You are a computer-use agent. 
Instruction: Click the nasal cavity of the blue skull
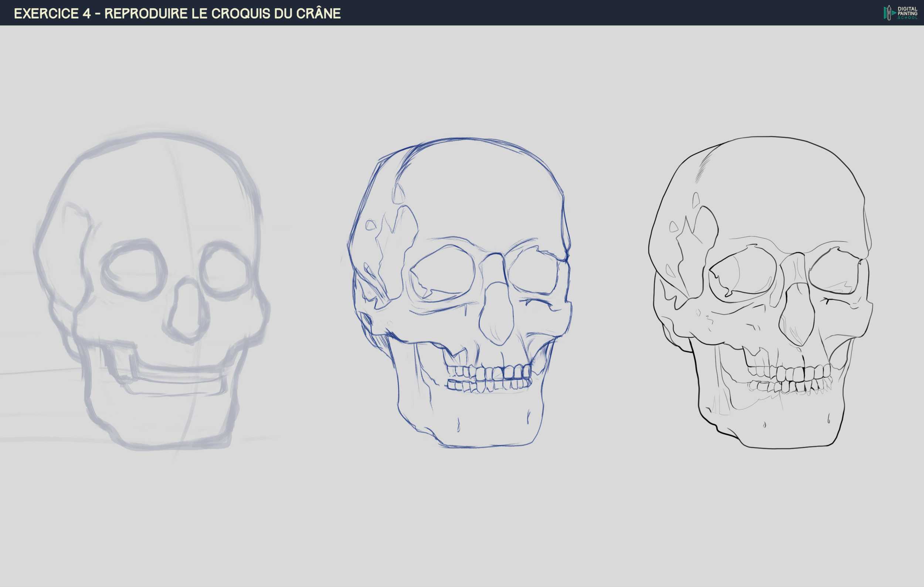(x=496, y=315)
